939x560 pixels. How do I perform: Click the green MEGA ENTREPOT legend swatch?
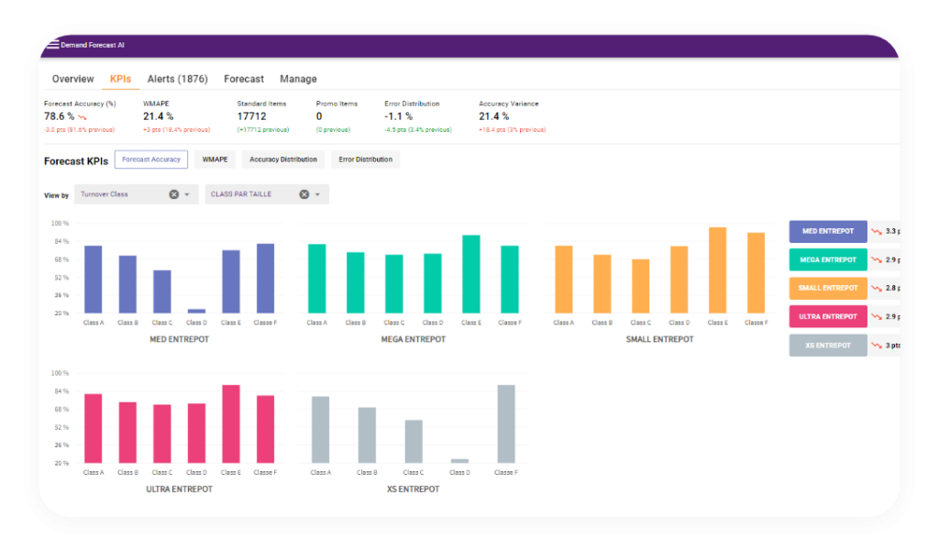coord(828,260)
